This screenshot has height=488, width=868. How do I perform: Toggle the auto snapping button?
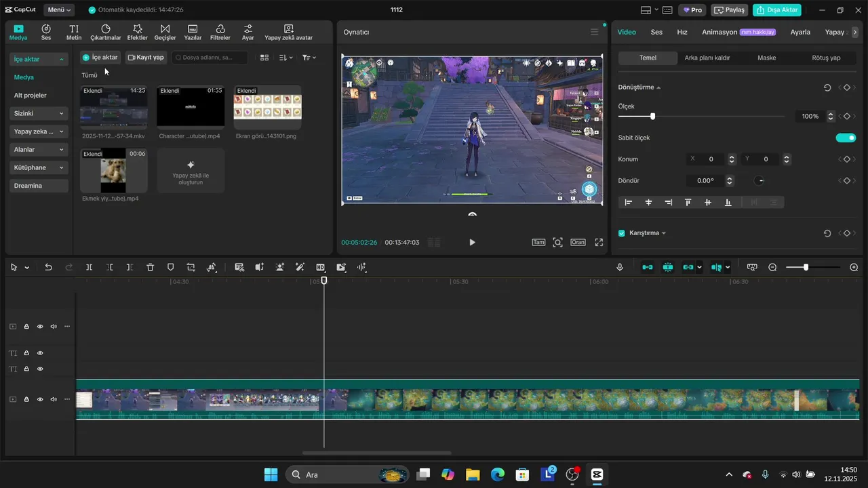coord(668,268)
